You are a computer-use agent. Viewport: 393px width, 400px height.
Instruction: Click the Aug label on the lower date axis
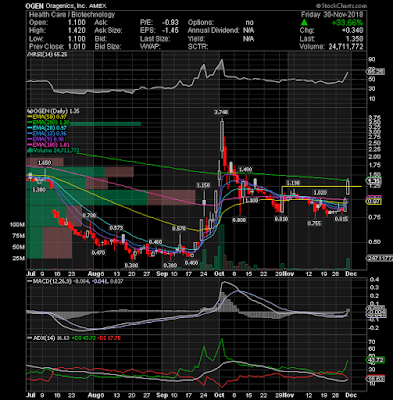click(x=96, y=395)
